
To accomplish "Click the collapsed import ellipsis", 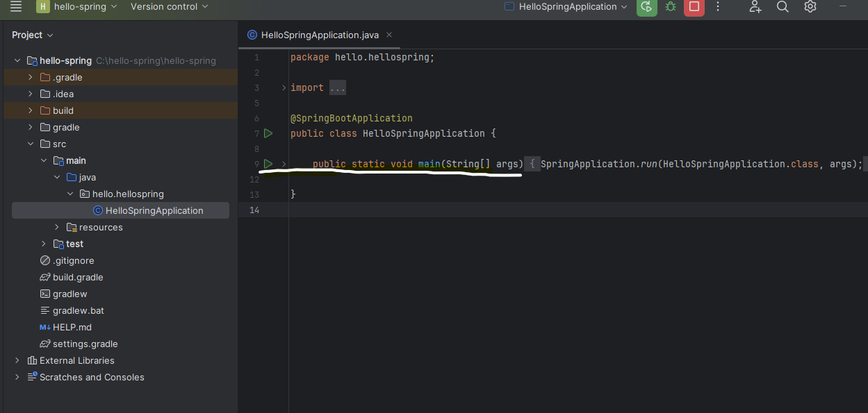I will [338, 88].
